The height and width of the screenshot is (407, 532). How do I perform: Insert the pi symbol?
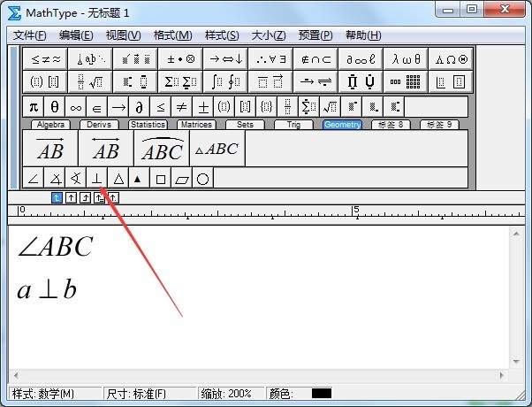click(x=33, y=107)
